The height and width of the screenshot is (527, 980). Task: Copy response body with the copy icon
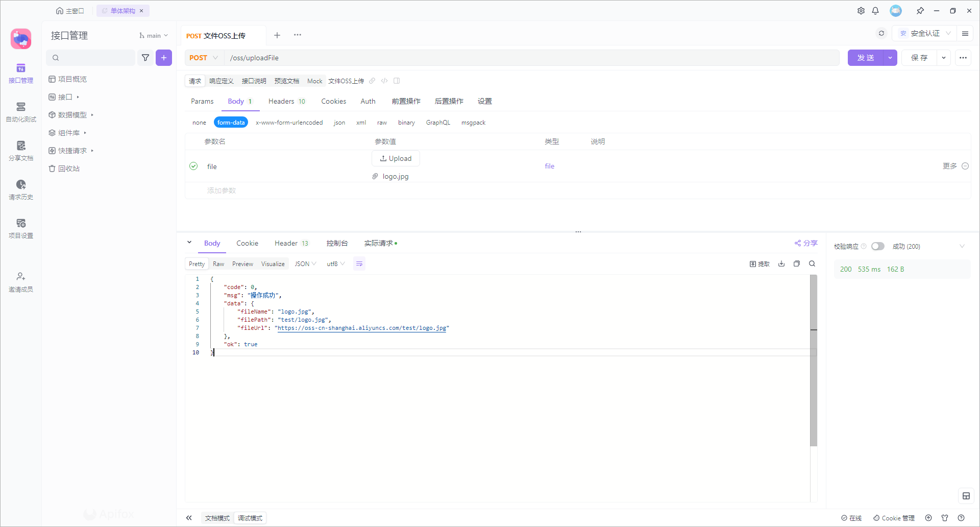(797, 264)
